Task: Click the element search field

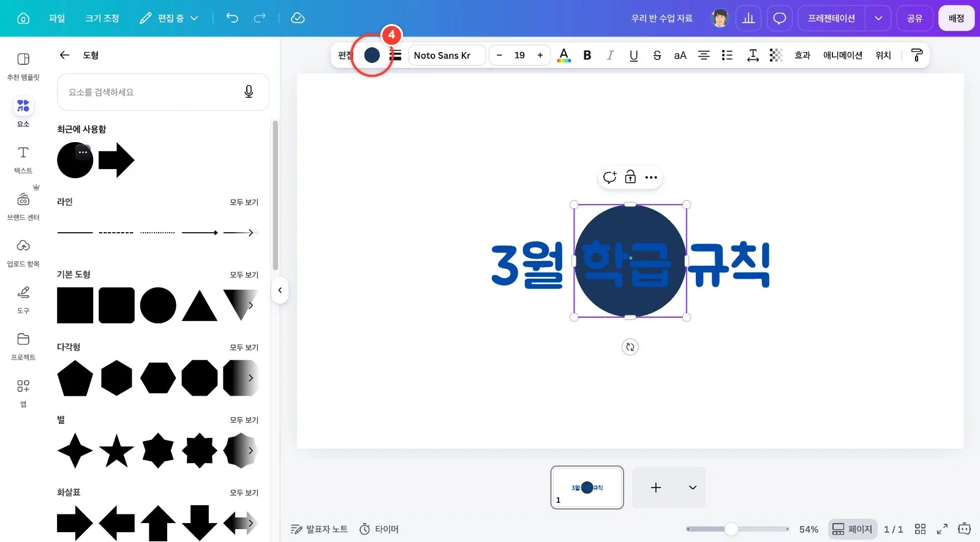Action: coord(163,92)
